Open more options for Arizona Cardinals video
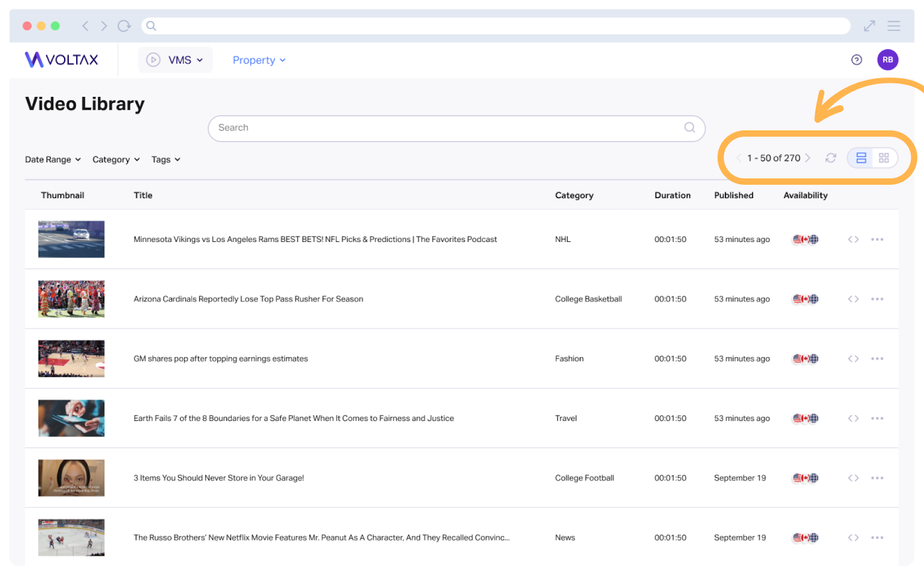Viewport: 924px width, 575px height. click(877, 299)
